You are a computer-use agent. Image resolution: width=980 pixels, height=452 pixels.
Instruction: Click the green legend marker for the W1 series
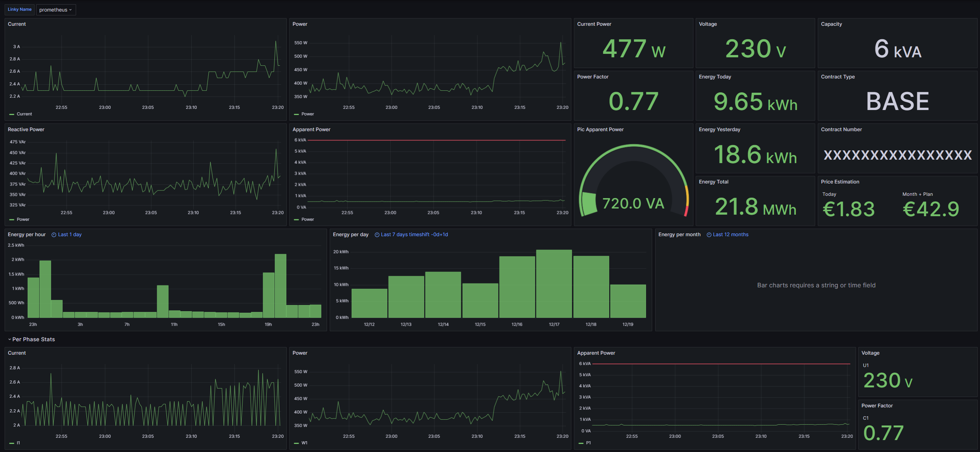click(x=296, y=443)
